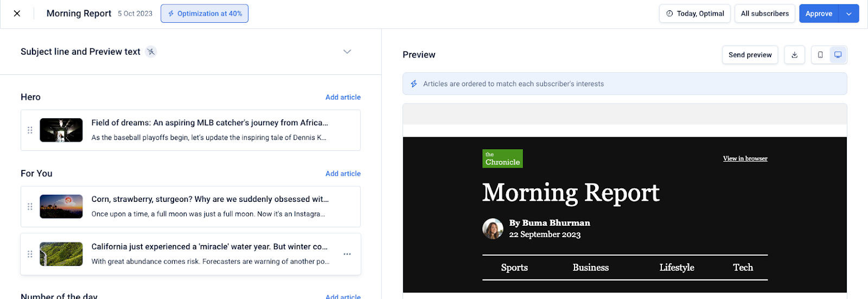The image size is (868, 299).
Task: Close the Morning Report editor
Action: 17,14
